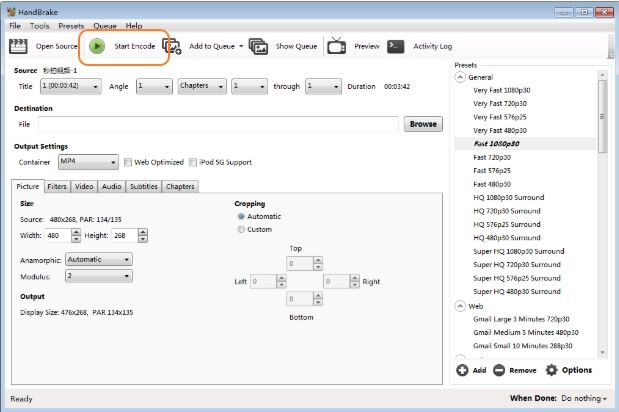Select the Custom cropping radio button
The height and width of the screenshot is (412, 619).
coord(241,229)
